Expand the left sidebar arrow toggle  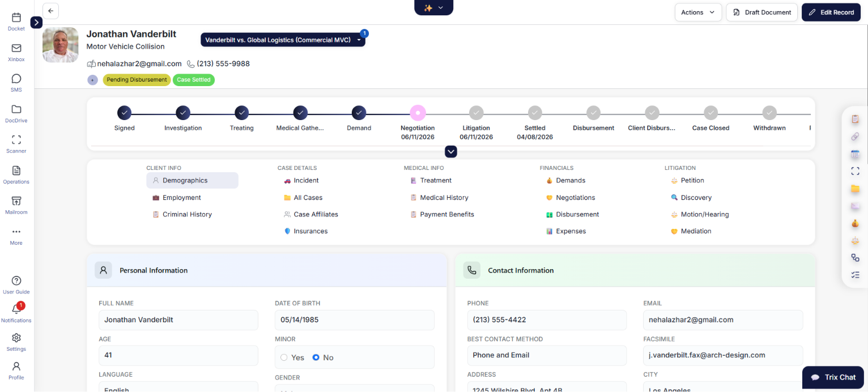36,22
